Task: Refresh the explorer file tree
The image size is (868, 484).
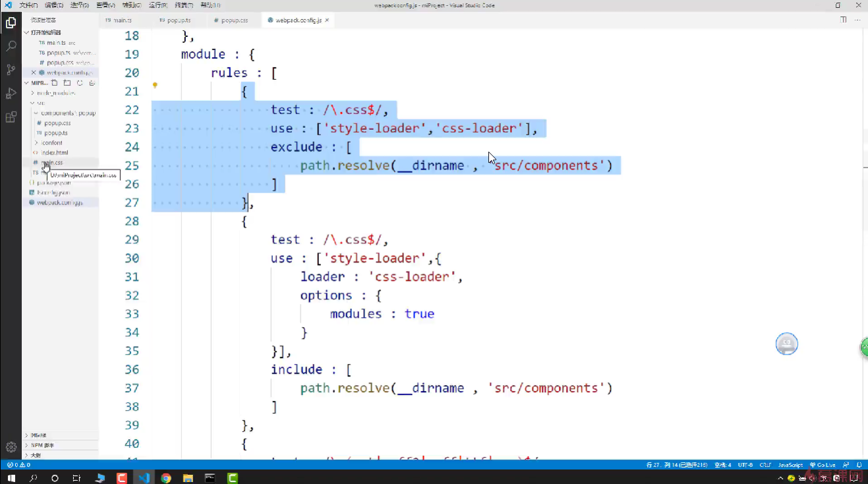Action: [x=79, y=83]
